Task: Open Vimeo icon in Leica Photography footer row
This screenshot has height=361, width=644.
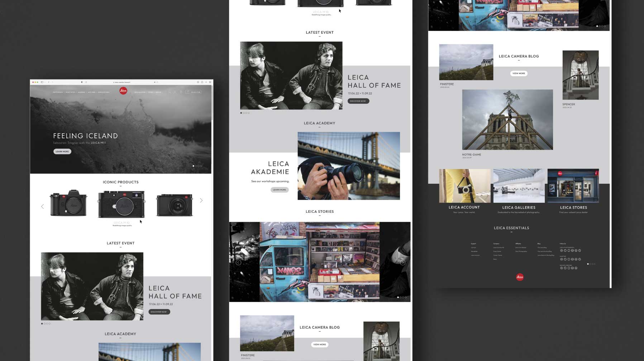Action: (579, 250)
